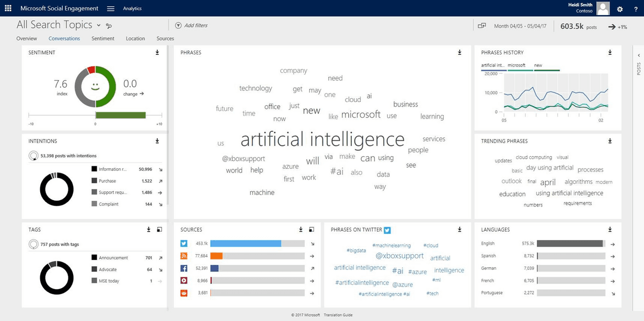This screenshot has width=644, height=321.
Task: Expand the All Search Topics dropdown
Action: [98, 25]
